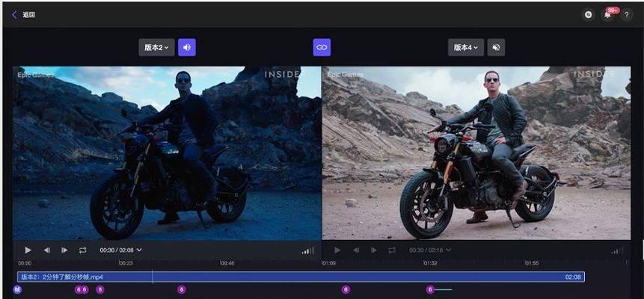Play the right 版本4 video

(x=337, y=250)
